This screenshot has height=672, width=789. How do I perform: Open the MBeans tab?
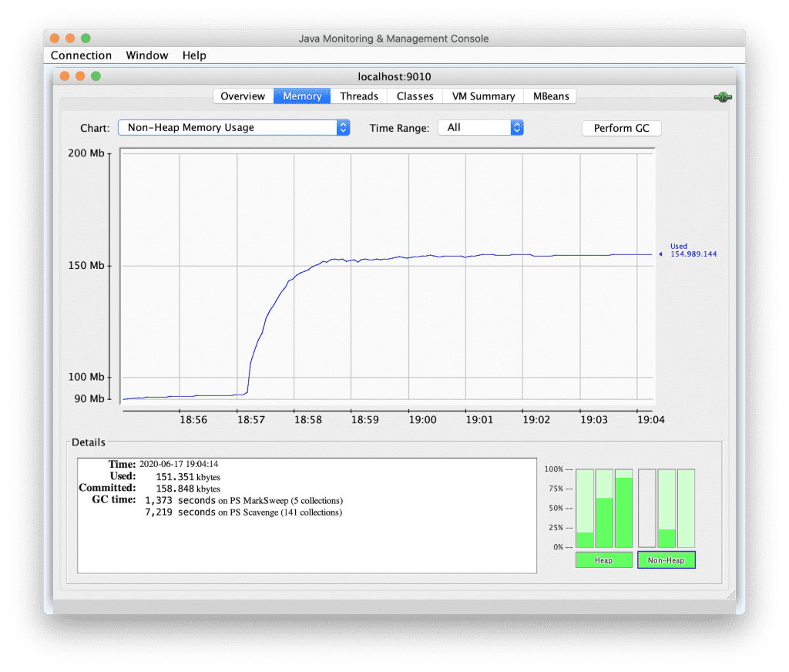[x=551, y=96]
